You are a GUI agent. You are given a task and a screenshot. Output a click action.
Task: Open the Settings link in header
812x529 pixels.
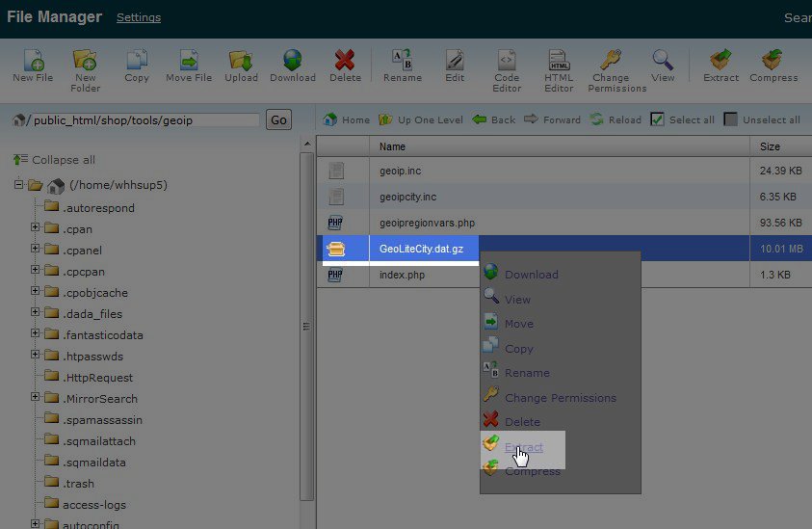139,17
